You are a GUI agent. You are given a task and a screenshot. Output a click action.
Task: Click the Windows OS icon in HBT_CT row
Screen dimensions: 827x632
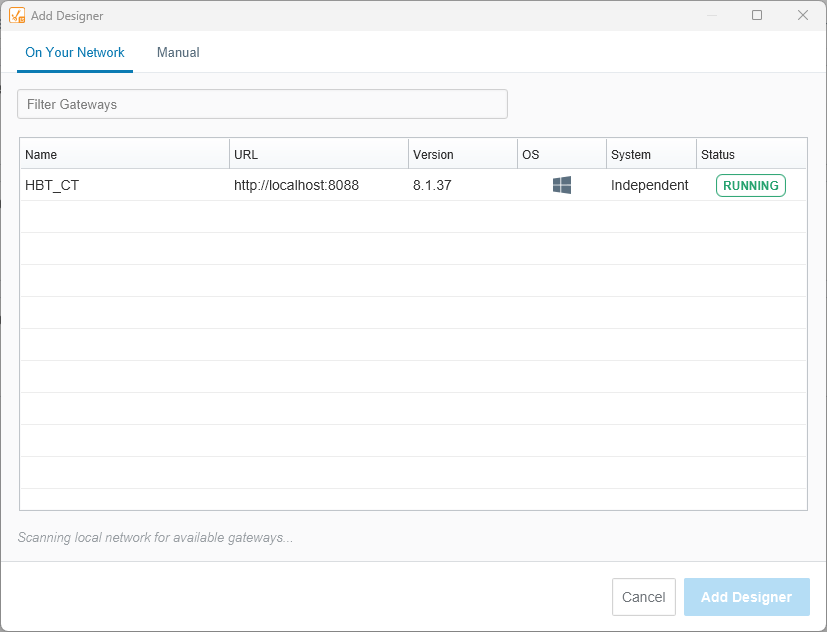[562, 185]
